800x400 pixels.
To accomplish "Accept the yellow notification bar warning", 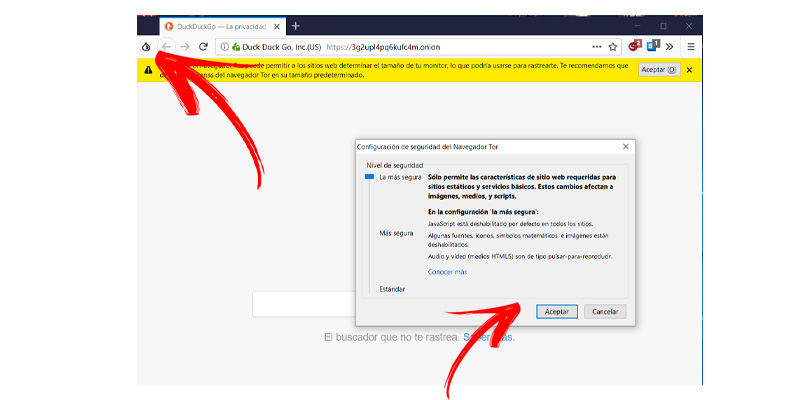I will pyautogui.click(x=659, y=70).
